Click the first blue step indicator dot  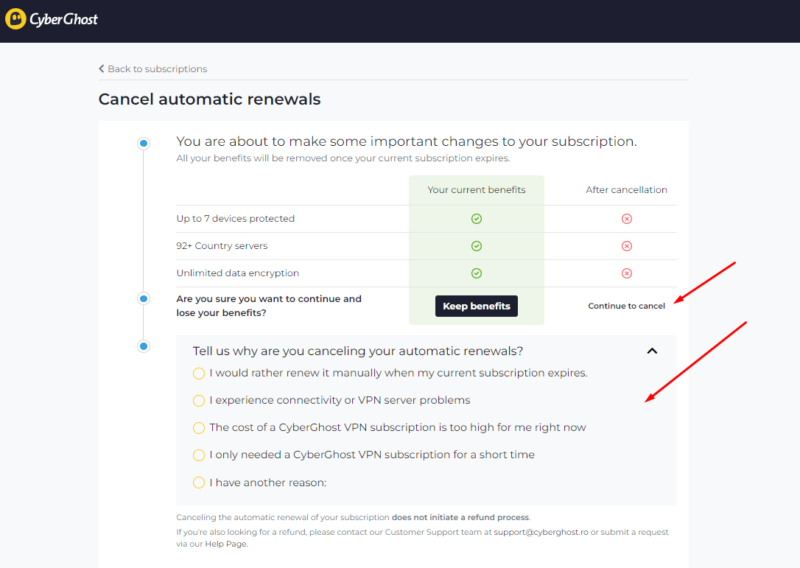144,143
